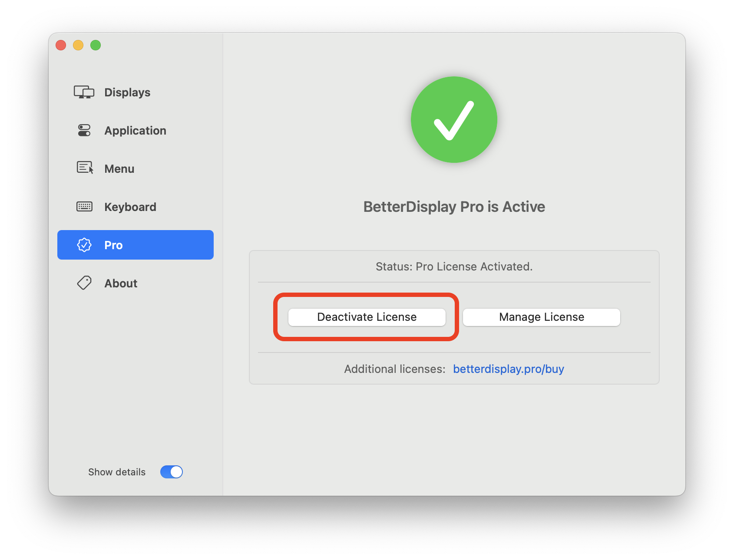Click the Keyboard icon in sidebar
The height and width of the screenshot is (560, 734).
pyautogui.click(x=84, y=207)
